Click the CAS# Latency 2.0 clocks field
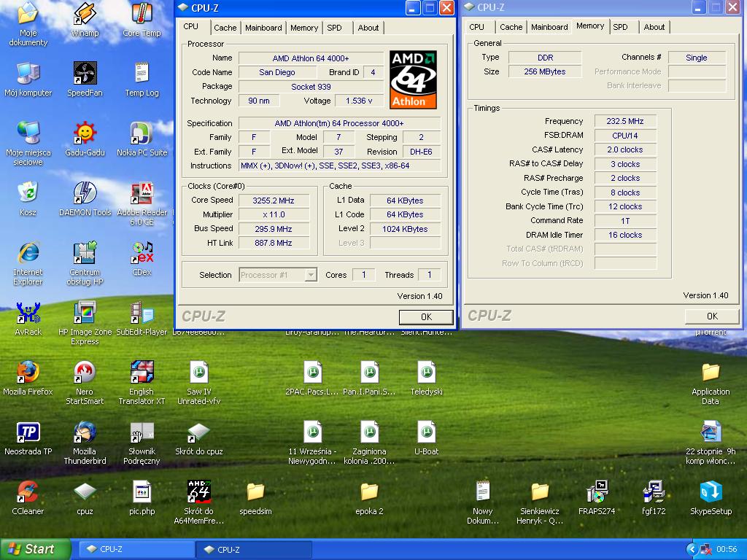 (x=625, y=149)
